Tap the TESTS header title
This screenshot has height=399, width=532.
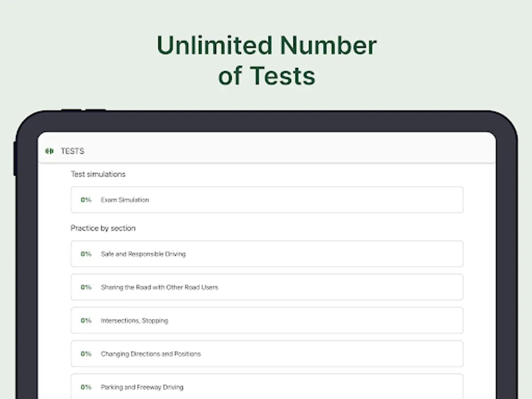click(x=72, y=151)
